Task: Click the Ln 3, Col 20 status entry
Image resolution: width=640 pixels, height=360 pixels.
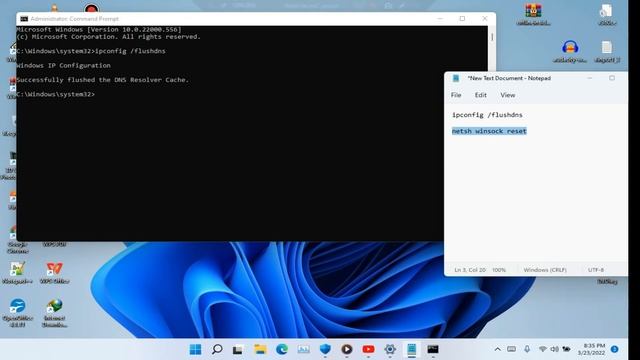Action: click(470, 270)
